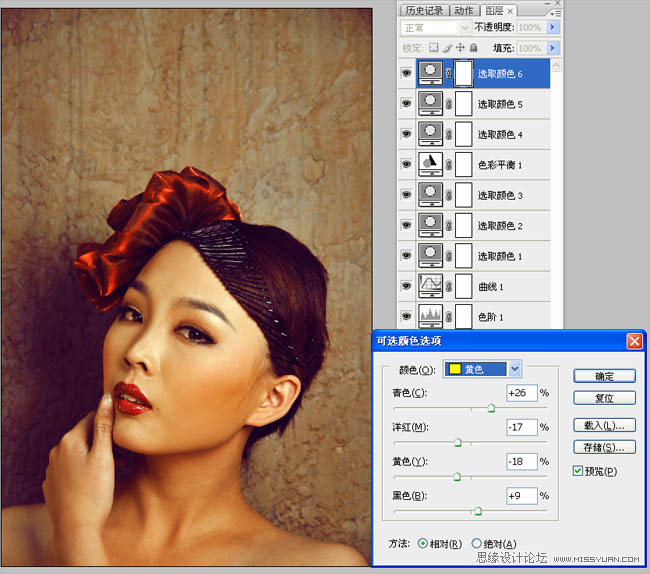Viewport: 650px width, 574px height.
Task: Click the 存储 save button
Action: [604, 447]
